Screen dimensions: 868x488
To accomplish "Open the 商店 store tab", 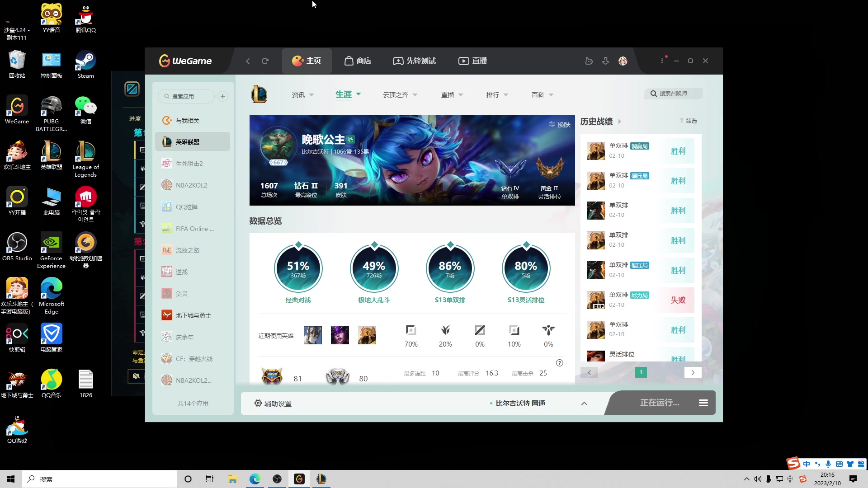I will point(358,61).
